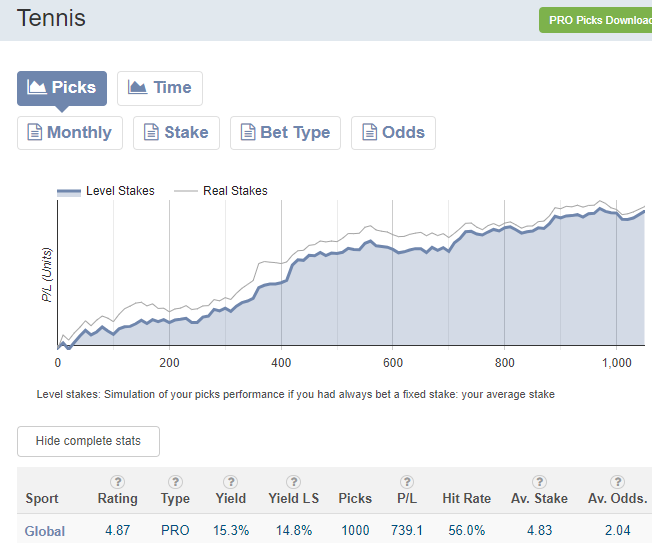
Task: Open the Odds stats tab
Action: [x=393, y=133]
